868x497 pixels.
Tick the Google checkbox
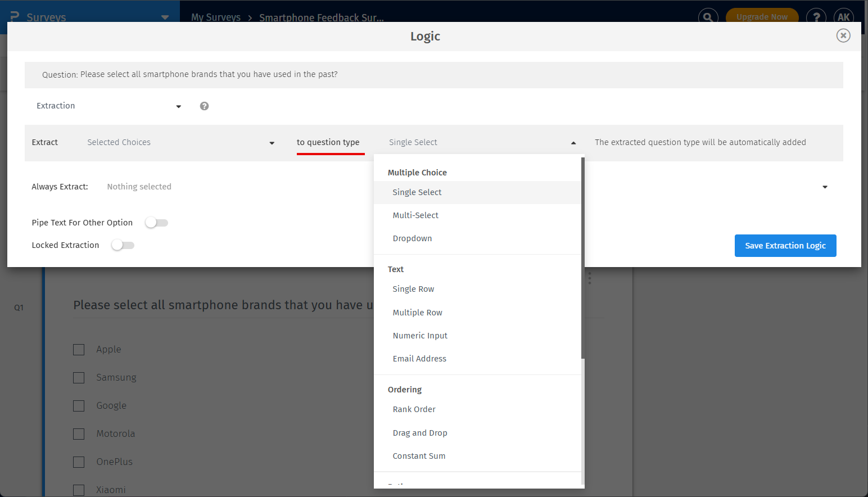point(79,406)
